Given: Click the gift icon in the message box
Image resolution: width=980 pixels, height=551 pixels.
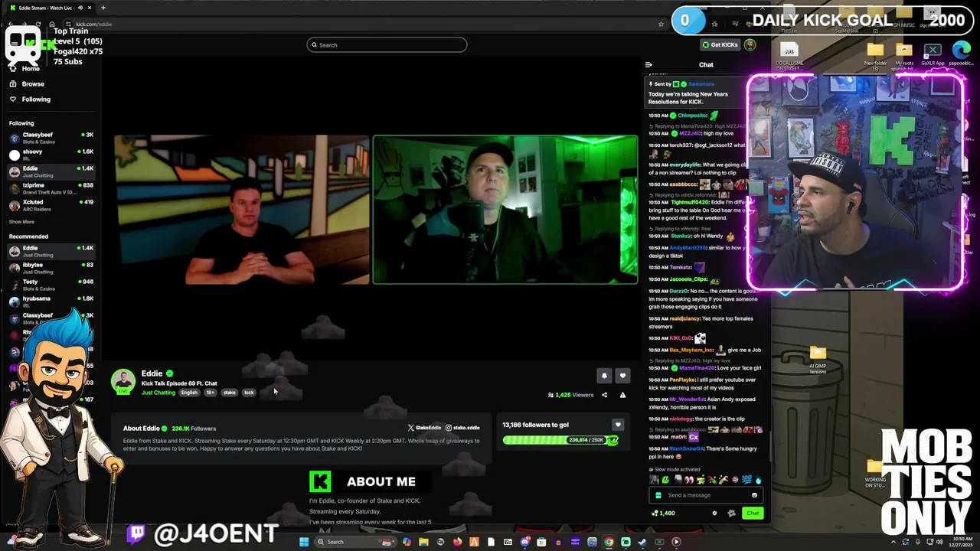Looking at the screenshot, I should (658, 495).
